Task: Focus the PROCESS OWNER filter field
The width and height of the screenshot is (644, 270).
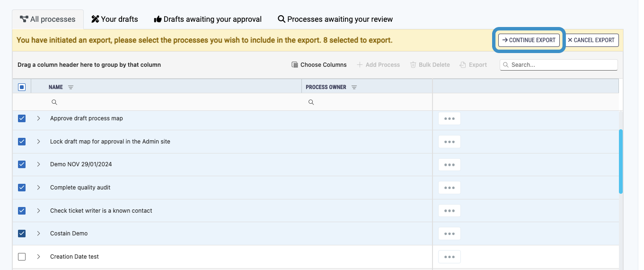Action: pyautogui.click(x=367, y=102)
